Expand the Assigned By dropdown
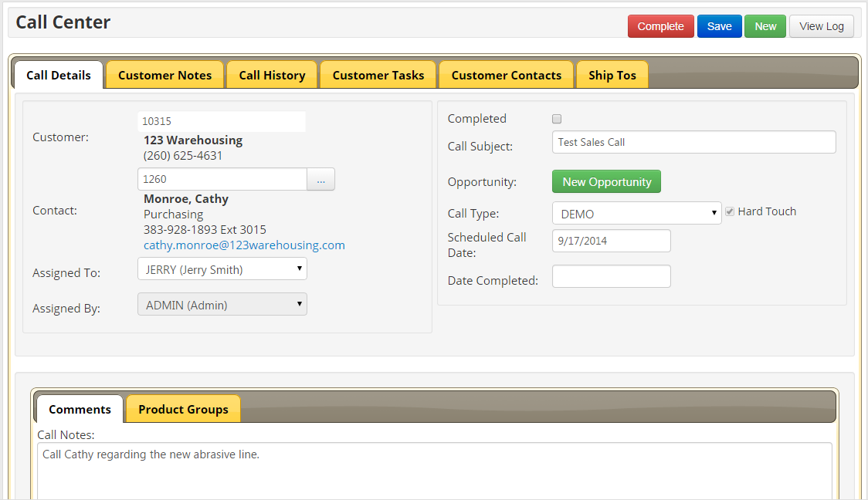Screen dimensions: 868x500 coord(222,304)
